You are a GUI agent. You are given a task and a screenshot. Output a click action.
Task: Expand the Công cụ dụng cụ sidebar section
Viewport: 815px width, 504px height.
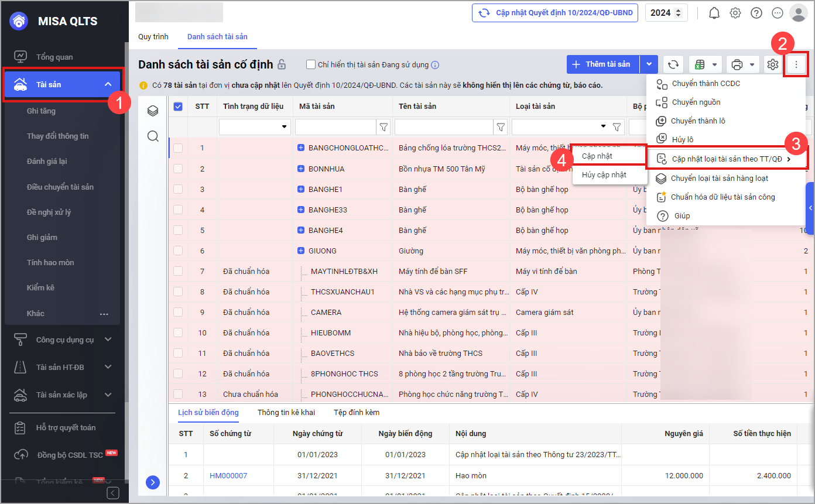tap(108, 340)
